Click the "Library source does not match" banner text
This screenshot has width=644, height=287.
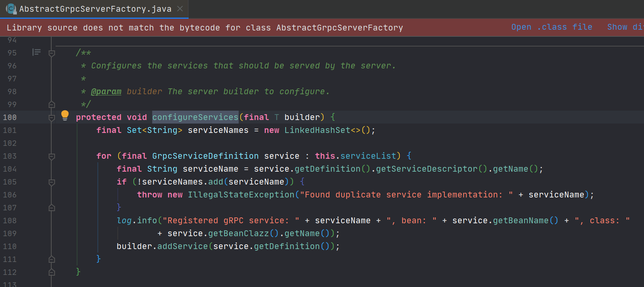coord(205,28)
